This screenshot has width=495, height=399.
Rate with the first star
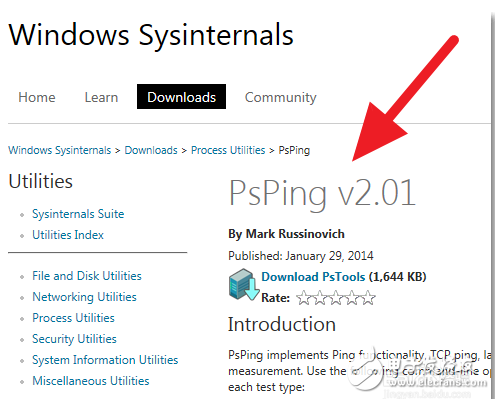click(303, 298)
